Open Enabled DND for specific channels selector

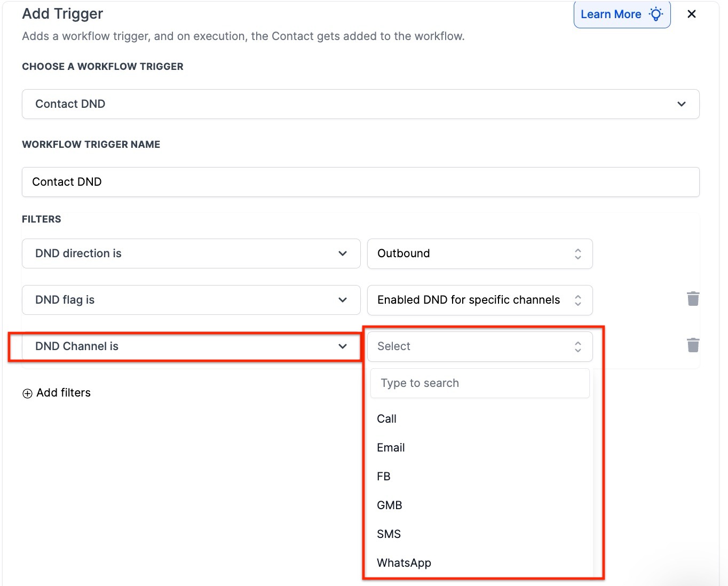(479, 300)
